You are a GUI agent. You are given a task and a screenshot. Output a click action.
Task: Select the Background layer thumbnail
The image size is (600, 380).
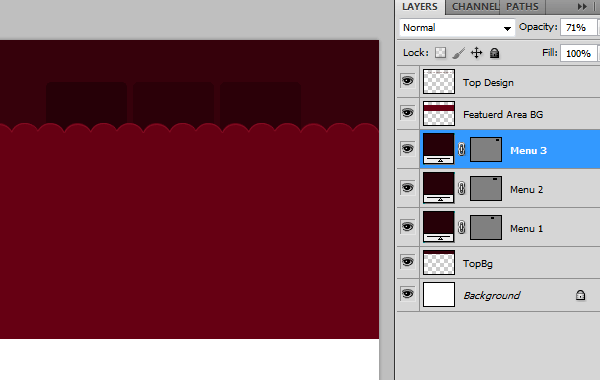439,295
